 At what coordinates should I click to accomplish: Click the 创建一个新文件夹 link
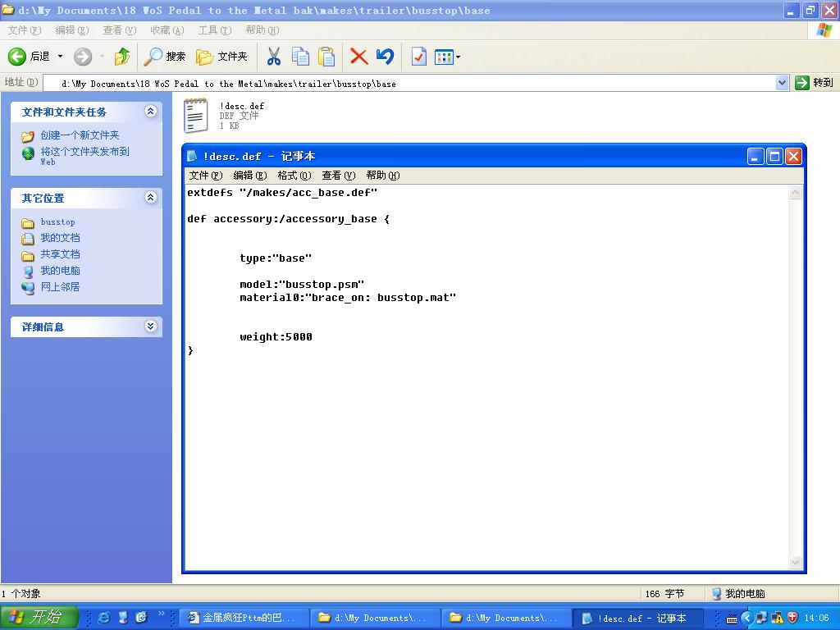coord(80,135)
